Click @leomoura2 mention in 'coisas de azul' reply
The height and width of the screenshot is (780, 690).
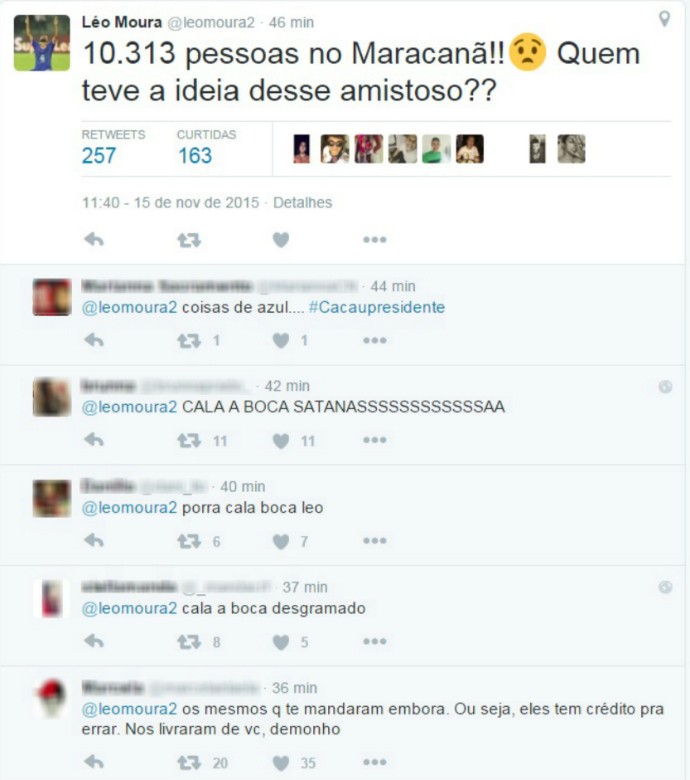point(129,307)
